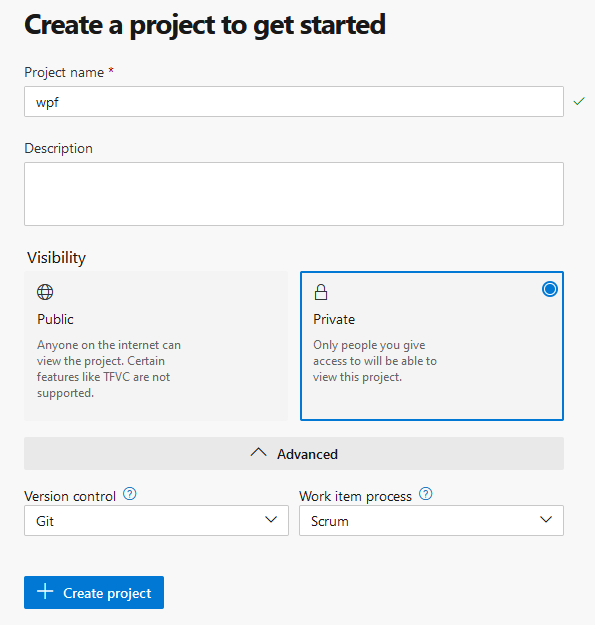Open the Work item process Scrum dropdown

coord(431,521)
